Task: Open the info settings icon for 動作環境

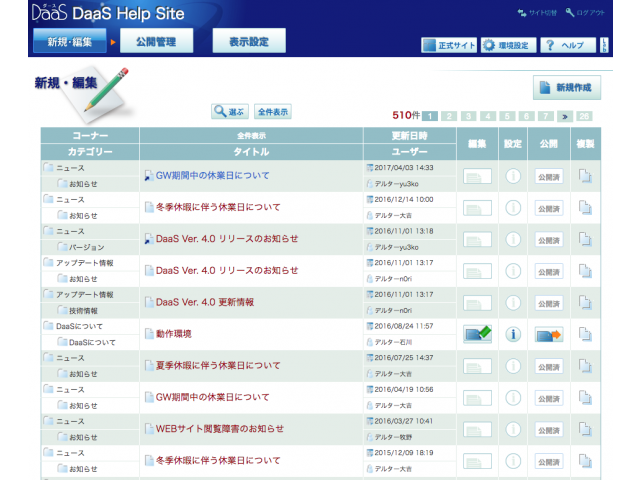Action: pos(512,334)
